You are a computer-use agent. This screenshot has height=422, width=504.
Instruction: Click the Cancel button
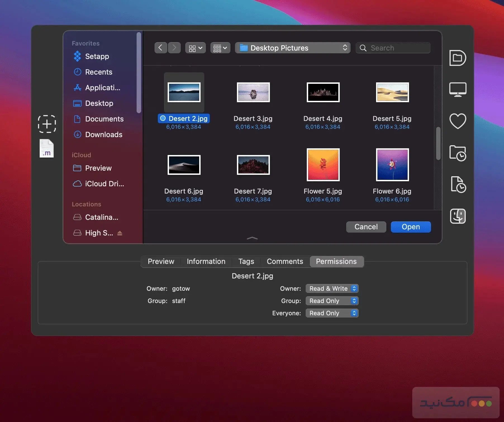tap(366, 227)
